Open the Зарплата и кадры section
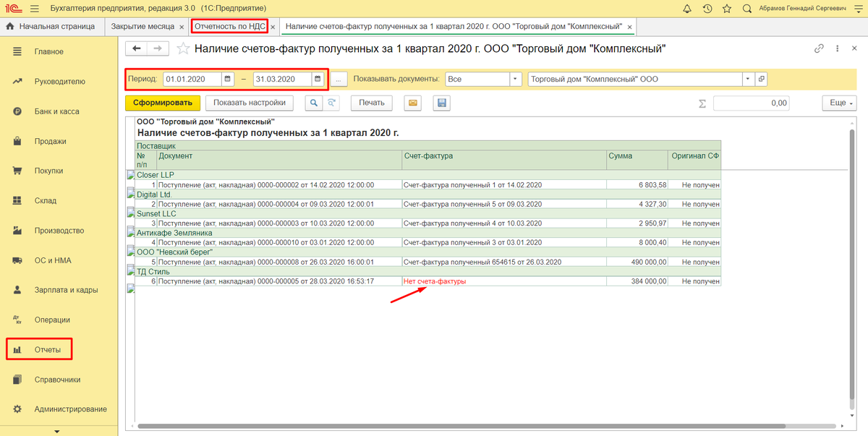 coord(64,290)
